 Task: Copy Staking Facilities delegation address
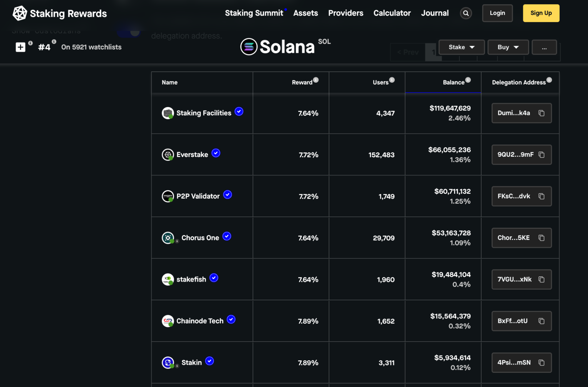pos(541,113)
